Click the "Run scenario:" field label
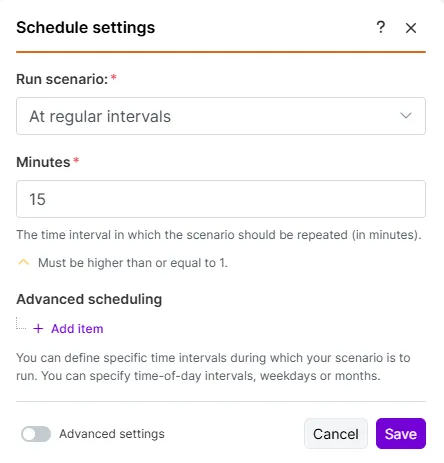This screenshot has height=463, width=444. 62,79
